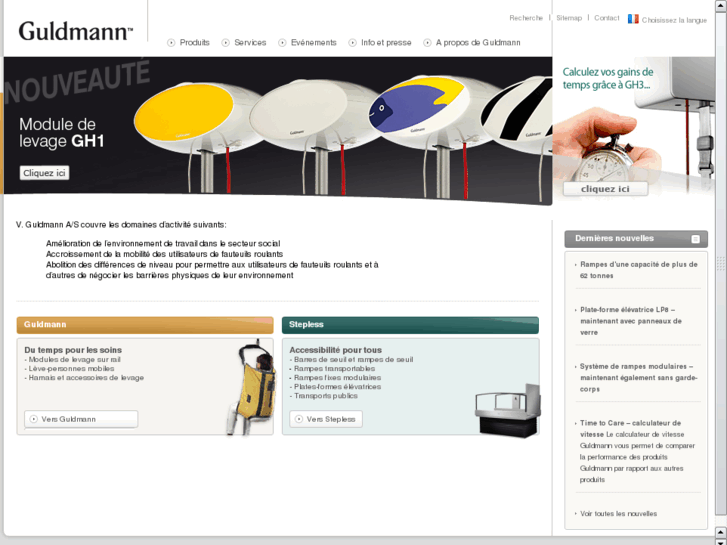727x545 pixels.
Task: Click Transports publics text
Action: (325, 396)
